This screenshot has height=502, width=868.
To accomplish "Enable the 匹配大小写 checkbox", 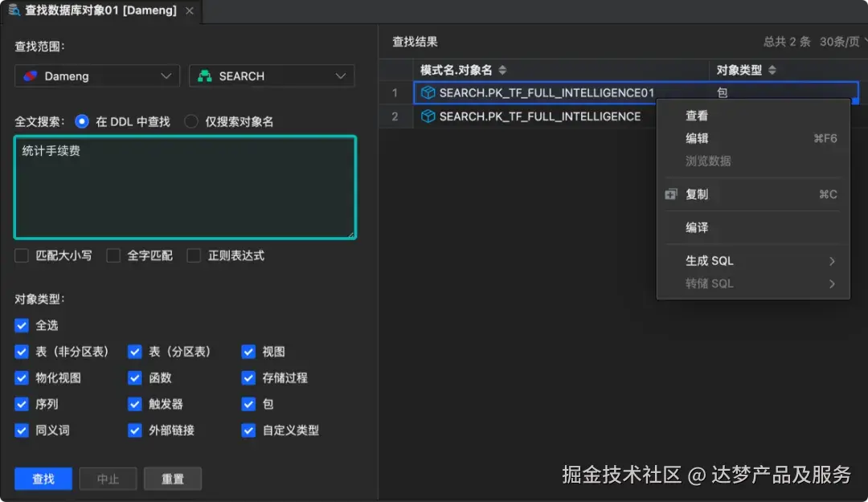I will [x=22, y=255].
